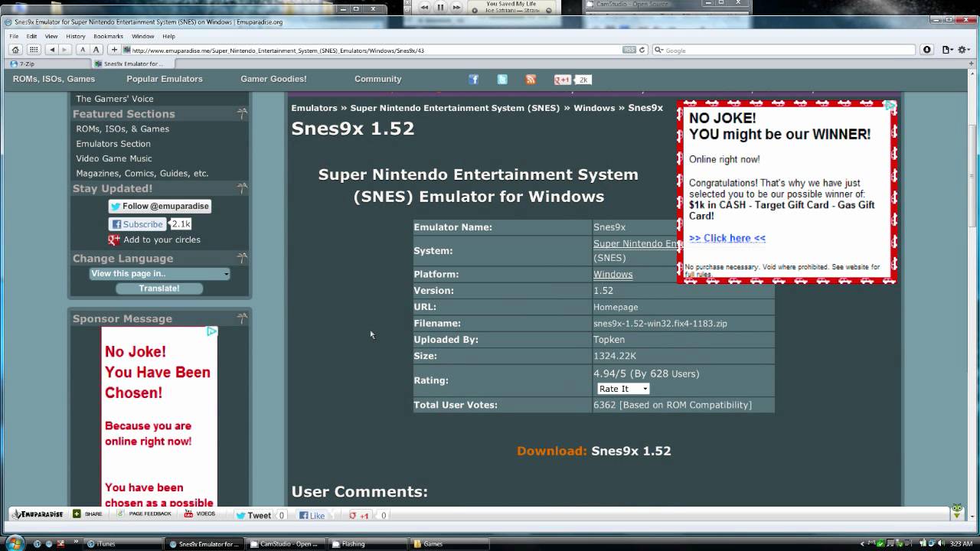The height and width of the screenshot is (551, 980).
Task: Open Community nav item
Action: pos(377,79)
